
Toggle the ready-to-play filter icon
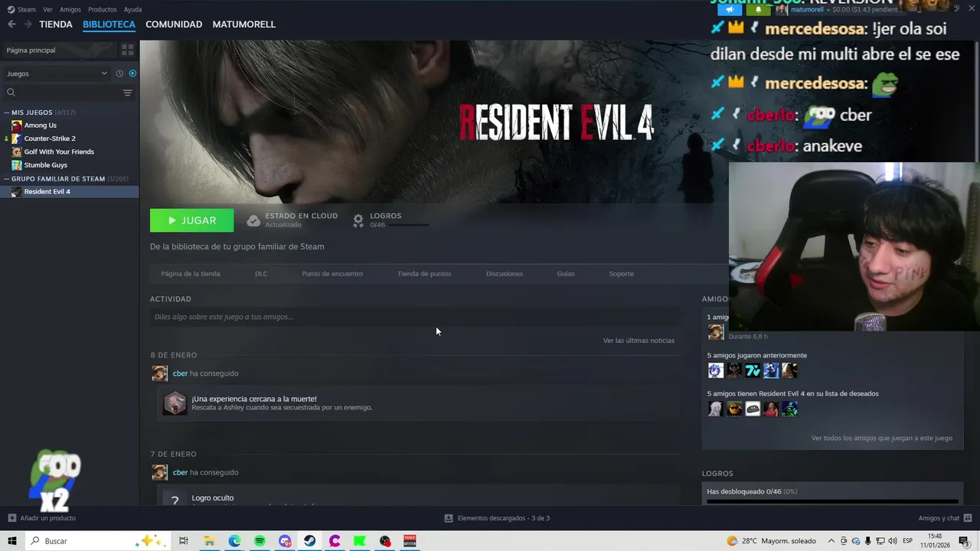click(x=132, y=73)
